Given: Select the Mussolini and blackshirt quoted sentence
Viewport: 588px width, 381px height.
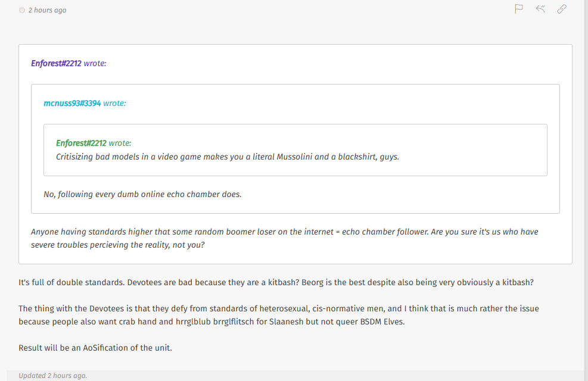Looking at the screenshot, I should 227,157.
